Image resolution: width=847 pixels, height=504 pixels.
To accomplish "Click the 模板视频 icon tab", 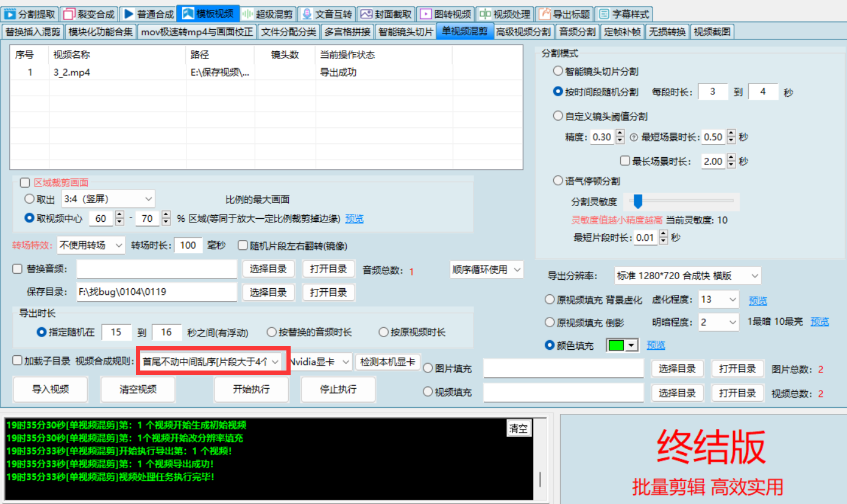I will [188, 14].
